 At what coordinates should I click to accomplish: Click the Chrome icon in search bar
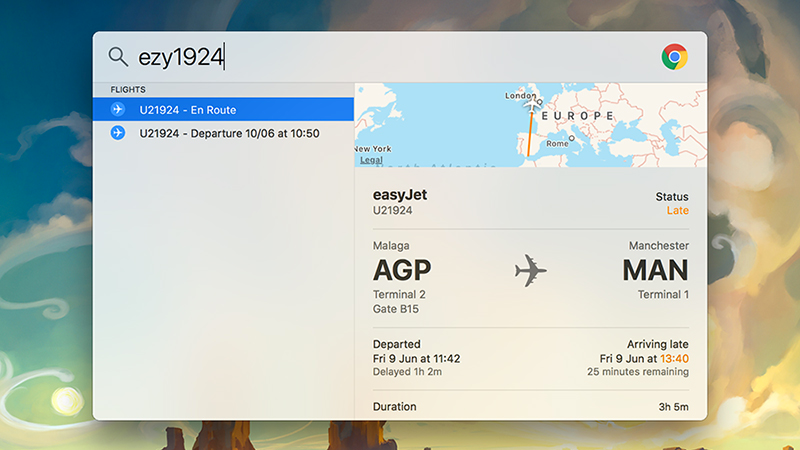(x=674, y=57)
